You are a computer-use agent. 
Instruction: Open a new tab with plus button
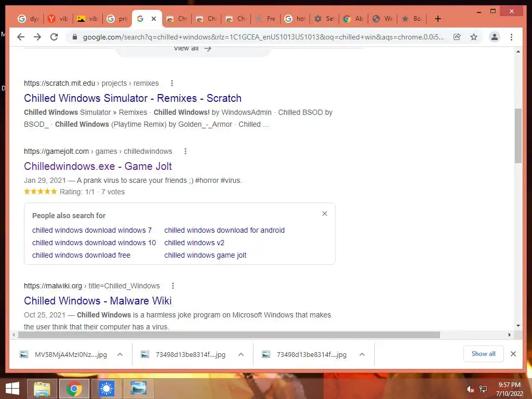(437, 19)
